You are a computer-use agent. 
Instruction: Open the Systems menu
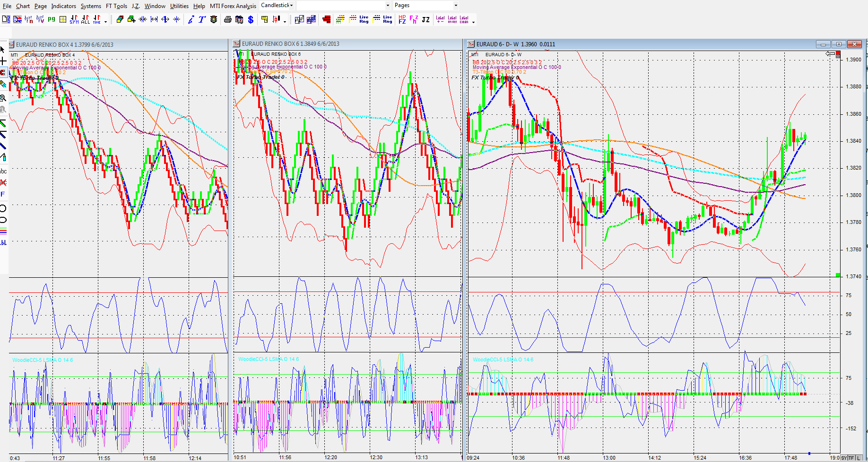[x=91, y=6]
